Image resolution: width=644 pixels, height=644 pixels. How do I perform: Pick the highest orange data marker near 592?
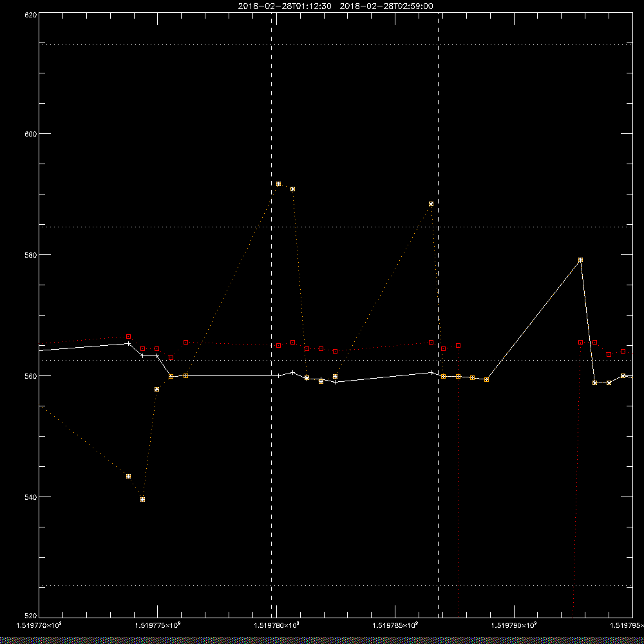tap(278, 184)
